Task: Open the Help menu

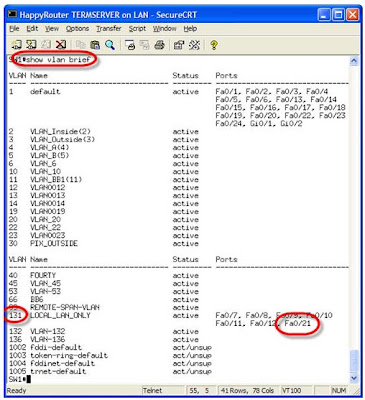Action: pos(190,29)
